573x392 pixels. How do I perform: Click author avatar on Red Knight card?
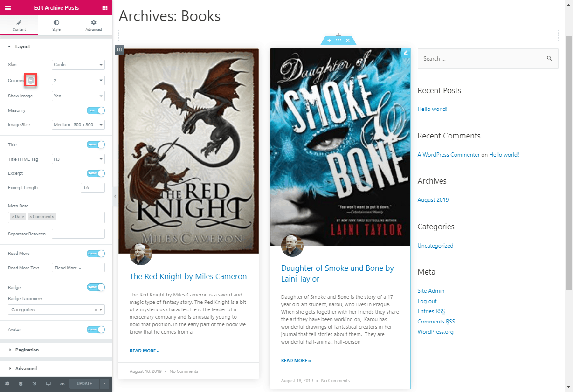141,254
